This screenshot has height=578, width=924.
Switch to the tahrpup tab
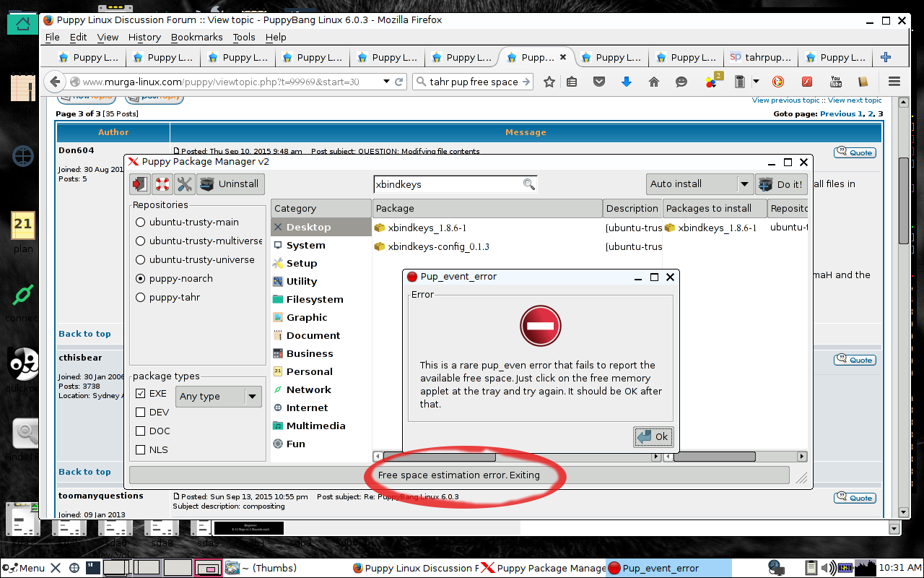click(x=760, y=57)
